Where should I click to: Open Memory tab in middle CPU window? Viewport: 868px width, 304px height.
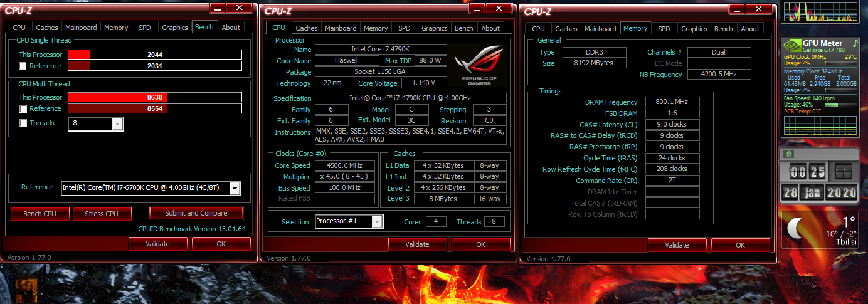tap(376, 28)
